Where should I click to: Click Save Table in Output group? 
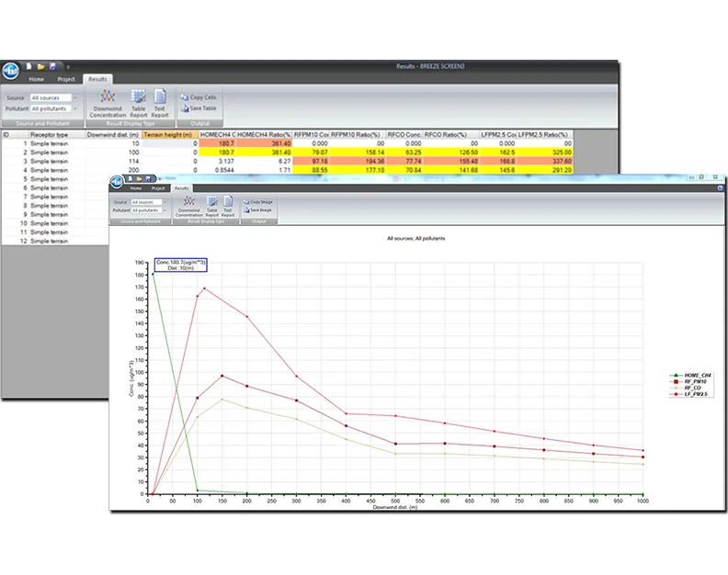coord(199,107)
